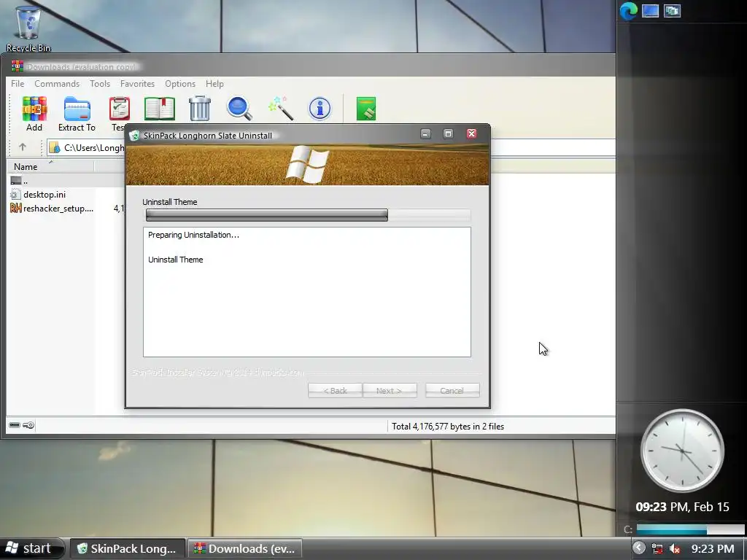Show hidden tray icons via the chevron
This screenshot has height=560, width=747.
pos(639,548)
